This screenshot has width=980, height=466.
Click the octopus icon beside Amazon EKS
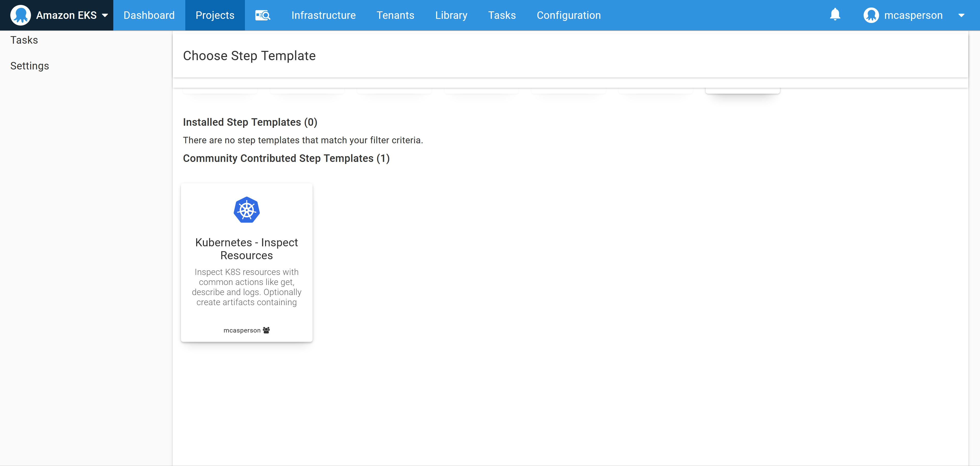pos(21,15)
